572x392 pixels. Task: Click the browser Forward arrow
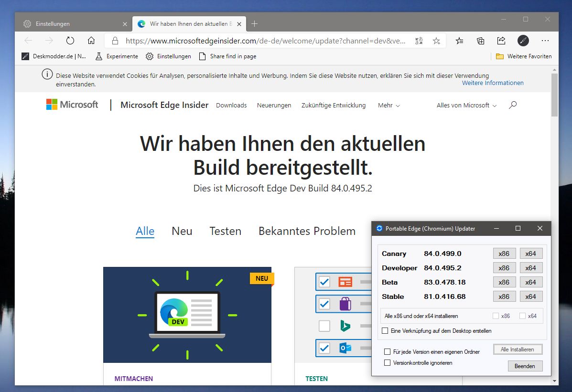coord(49,41)
